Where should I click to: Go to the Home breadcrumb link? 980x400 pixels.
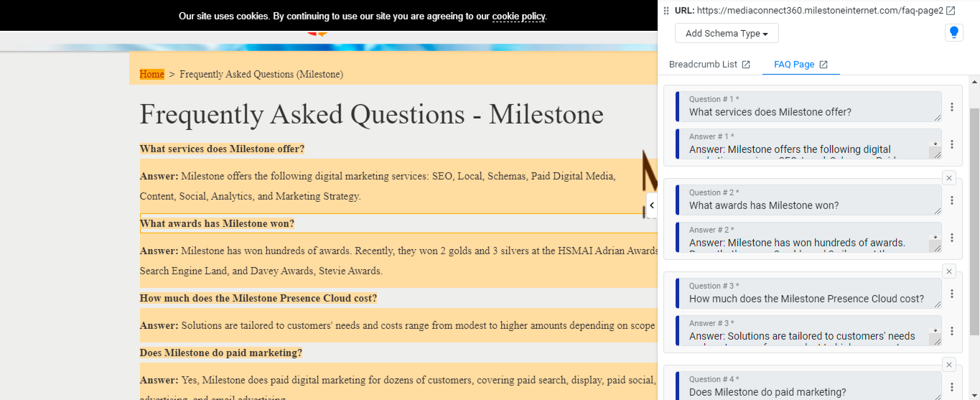click(151, 74)
